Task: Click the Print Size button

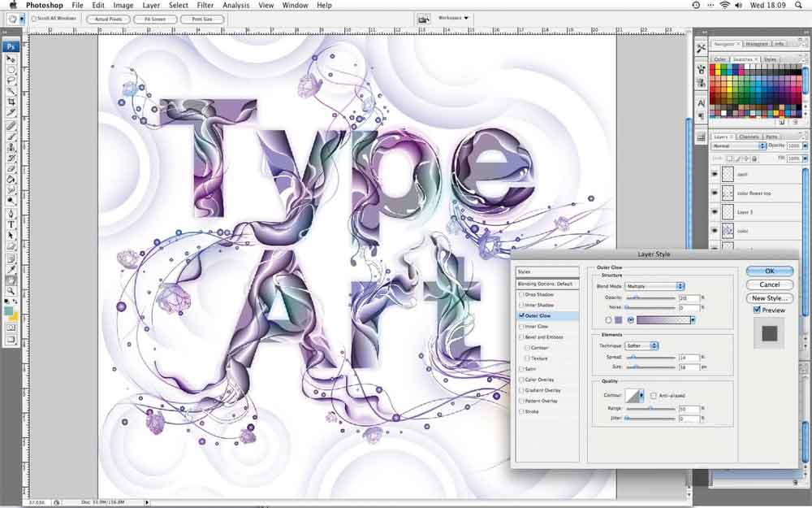Action: 202,20
